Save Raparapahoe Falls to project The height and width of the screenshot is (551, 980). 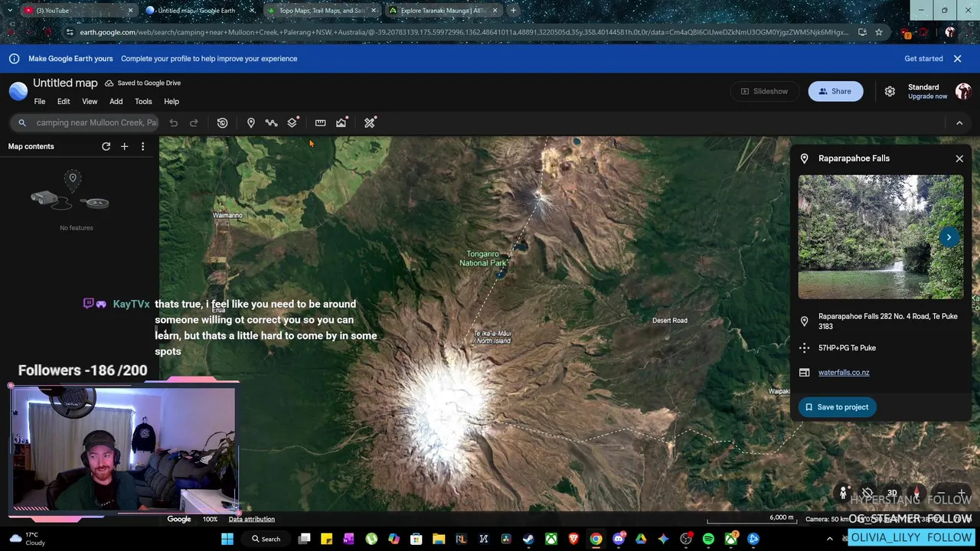click(x=836, y=407)
